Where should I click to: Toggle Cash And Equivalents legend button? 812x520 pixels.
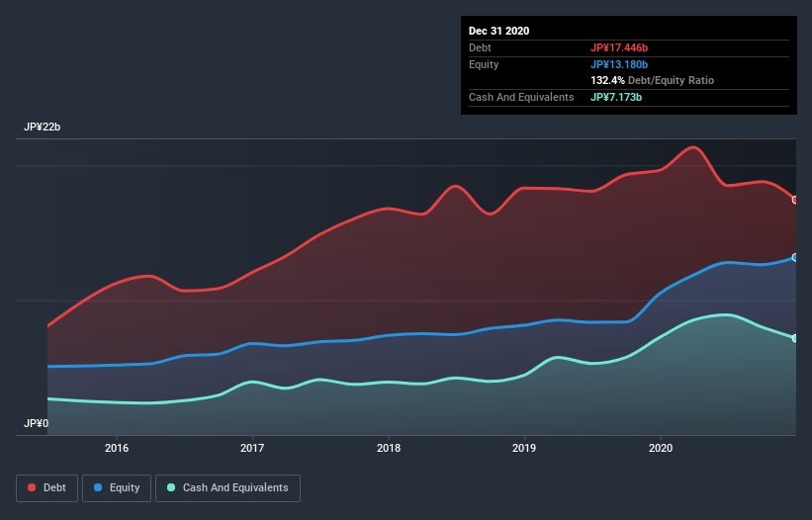pyautogui.click(x=227, y=488)
